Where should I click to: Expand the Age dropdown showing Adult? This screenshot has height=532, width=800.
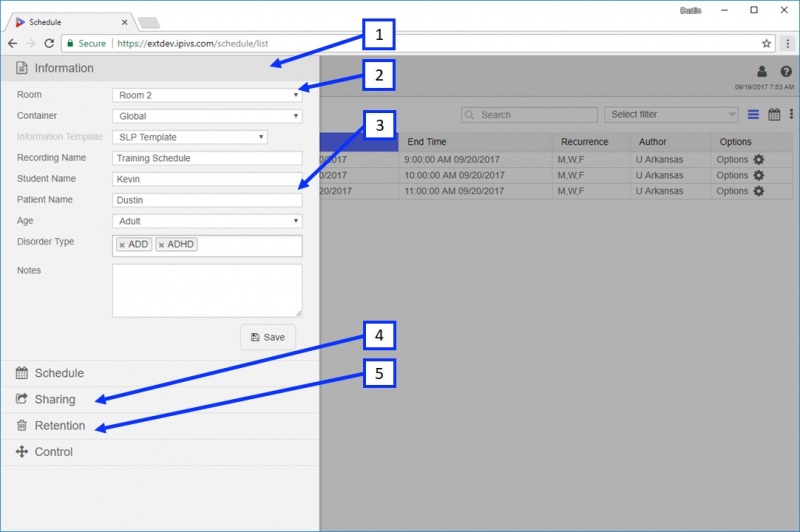tap(207, 221)
